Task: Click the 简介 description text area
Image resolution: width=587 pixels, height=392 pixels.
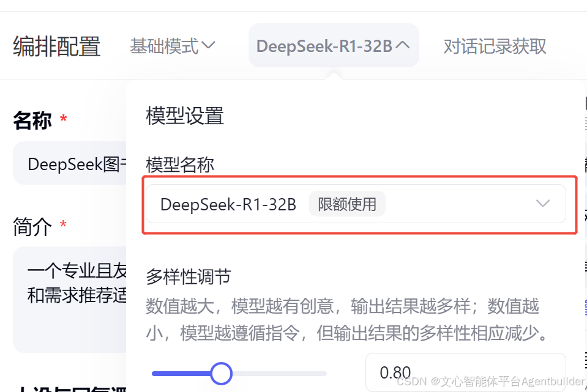Action: [70, 299]
